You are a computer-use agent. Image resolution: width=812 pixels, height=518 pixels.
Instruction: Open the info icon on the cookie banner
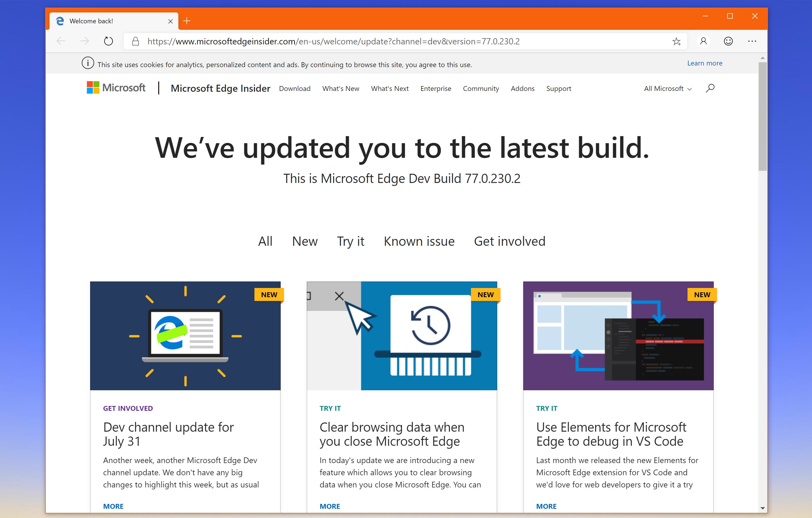[87, 63]
